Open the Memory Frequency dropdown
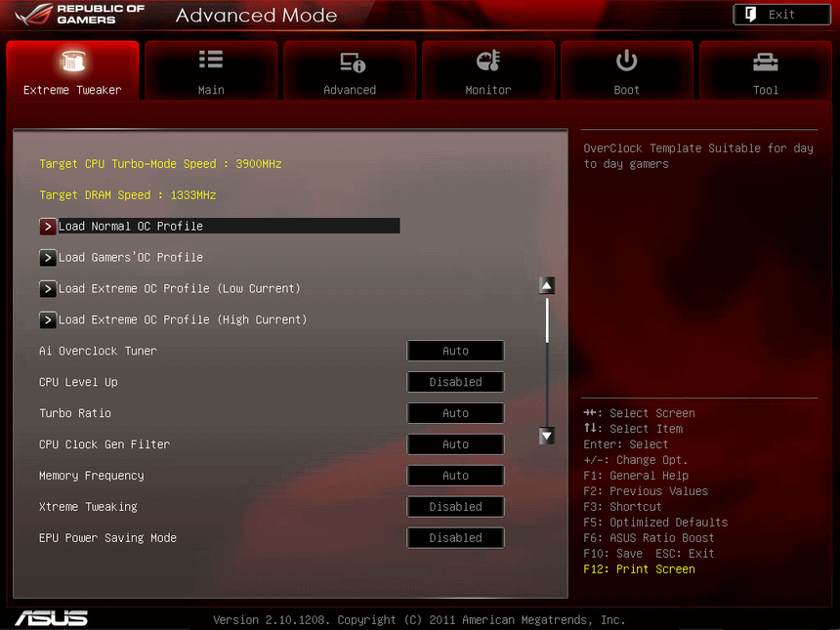 (455, 476)
